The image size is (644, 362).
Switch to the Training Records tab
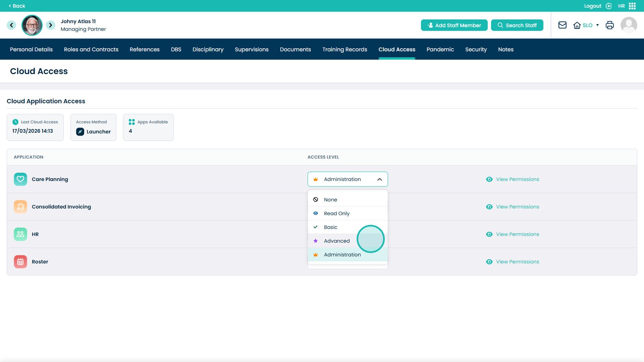point(345,49)
